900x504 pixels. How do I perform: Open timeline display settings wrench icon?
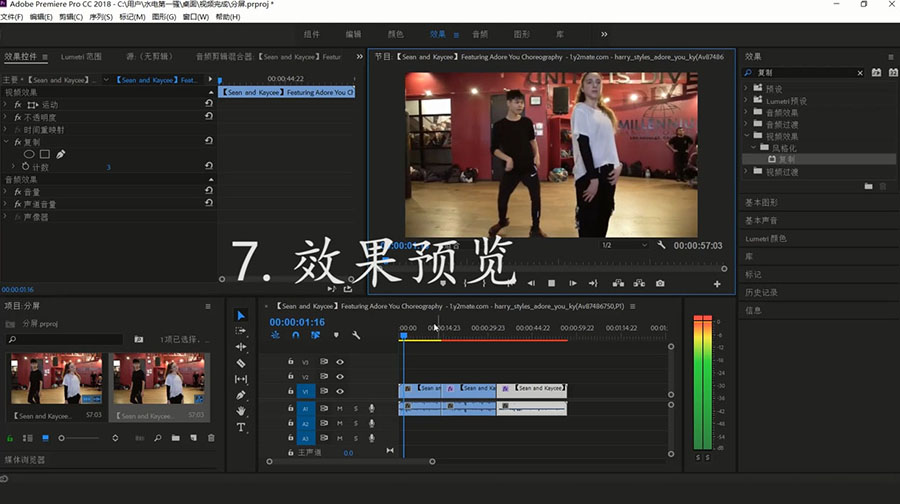(356, 335)
